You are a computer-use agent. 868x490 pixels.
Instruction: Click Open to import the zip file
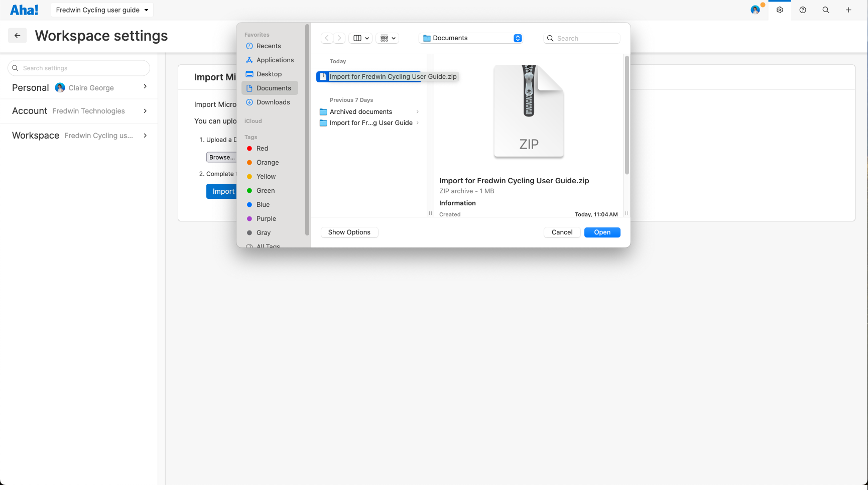[602, 232]
